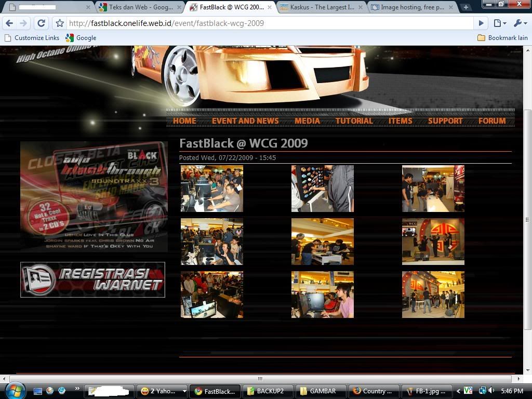Click the page scroll up arrow

(527, 50)
